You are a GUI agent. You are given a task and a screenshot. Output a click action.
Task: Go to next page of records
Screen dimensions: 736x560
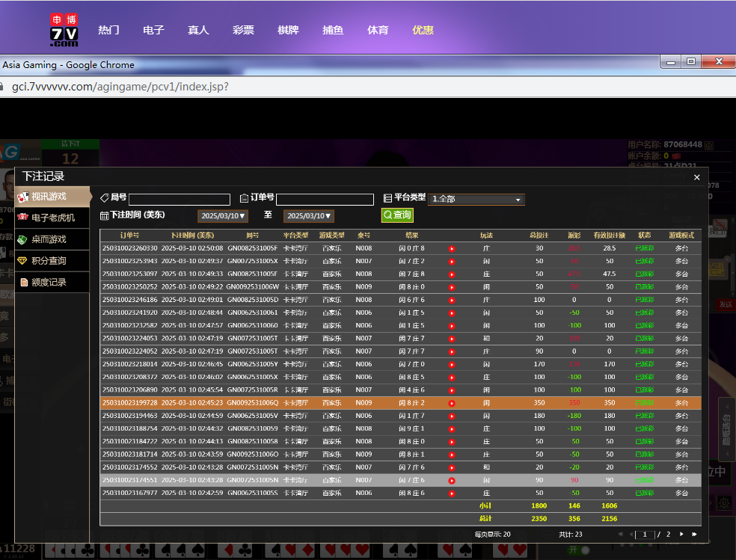point(681,534)
